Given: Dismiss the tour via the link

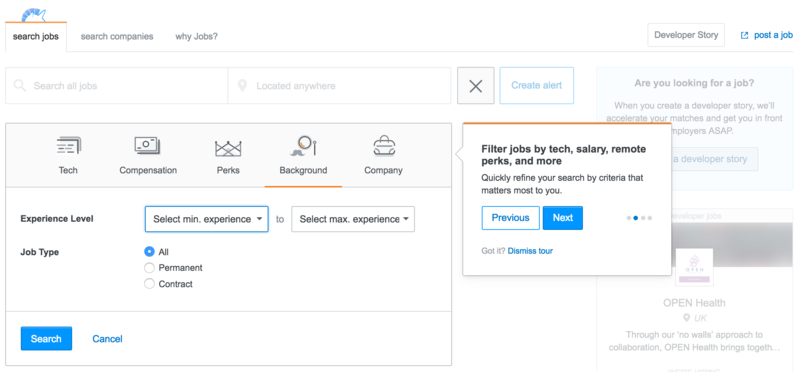Looking at the screenshot, I should coord(530,251).
